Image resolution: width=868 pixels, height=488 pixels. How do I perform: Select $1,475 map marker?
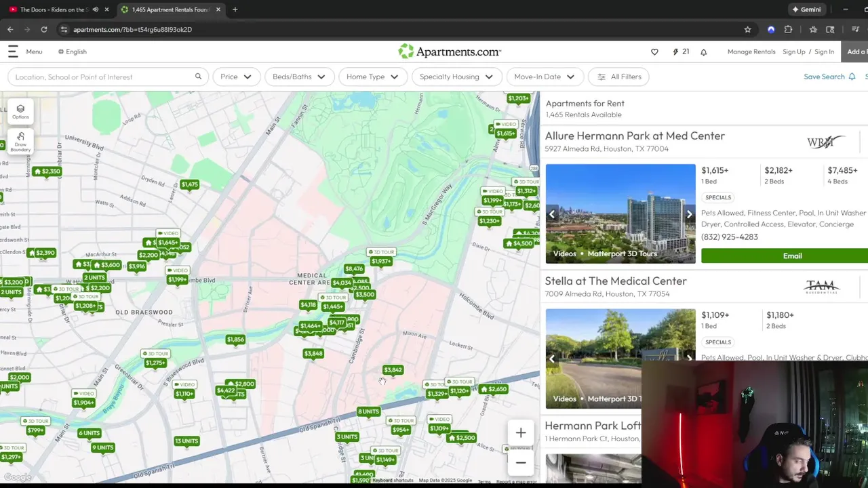(x=189, y=184)
